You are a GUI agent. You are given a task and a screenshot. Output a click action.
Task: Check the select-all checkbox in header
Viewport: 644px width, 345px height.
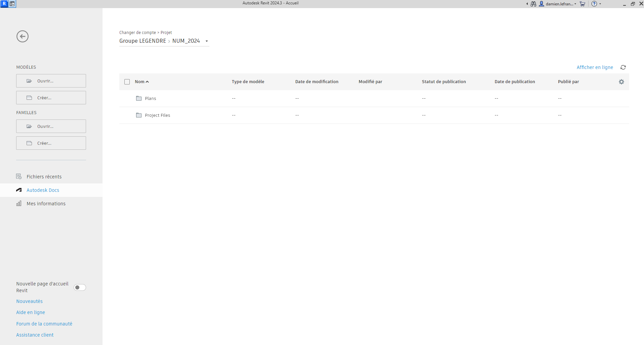[x=127, y=82]
